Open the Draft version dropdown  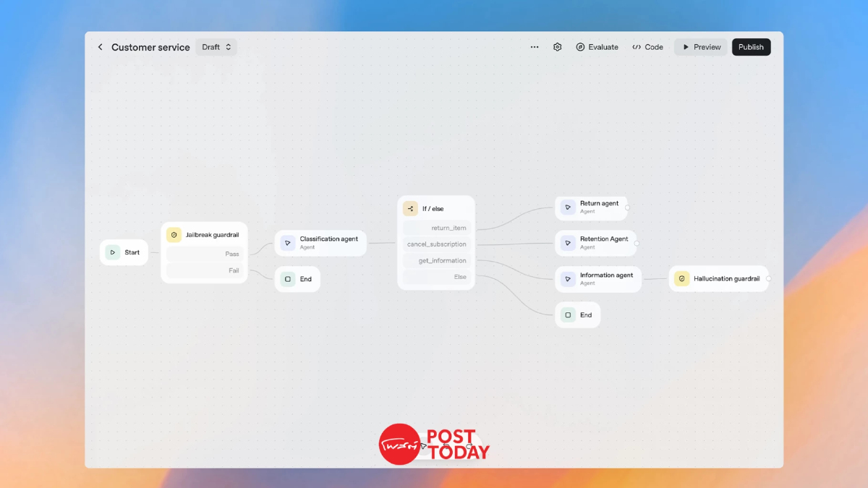click(216, 47)
